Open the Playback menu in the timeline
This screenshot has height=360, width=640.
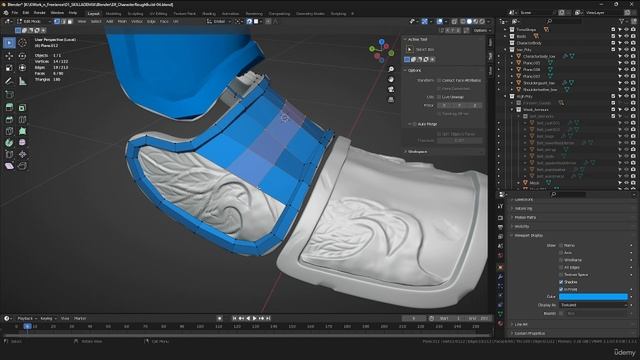(x=27, y=318)
